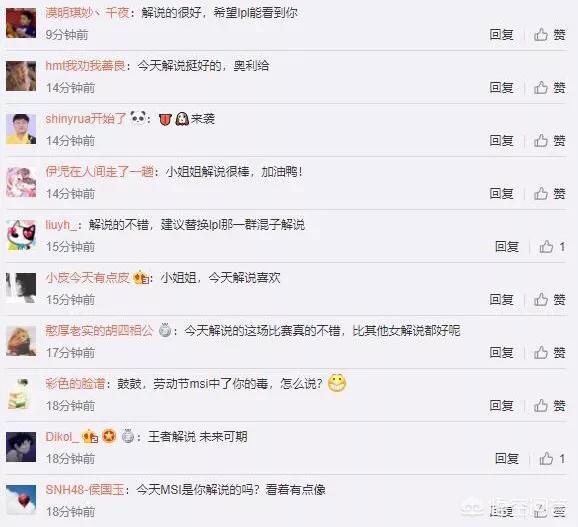This screenshot has height=527, width=578.
Task: Reply to 小皮今天有点皮 comment
Action: pyautogui.click(x=501, y=300)
